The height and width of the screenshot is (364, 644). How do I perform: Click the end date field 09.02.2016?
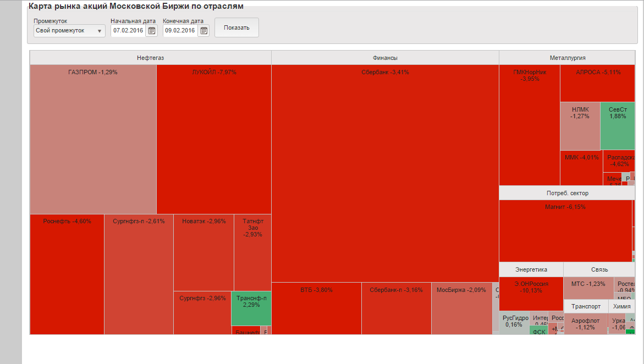[x=180, y=31]
